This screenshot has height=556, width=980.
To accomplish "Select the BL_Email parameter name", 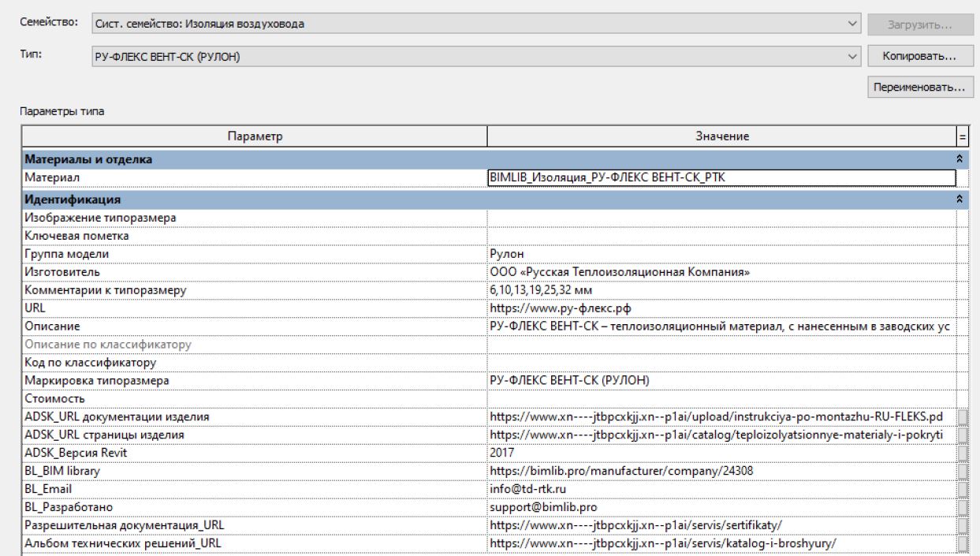I will pyautogui.click(x=49, y=491).
